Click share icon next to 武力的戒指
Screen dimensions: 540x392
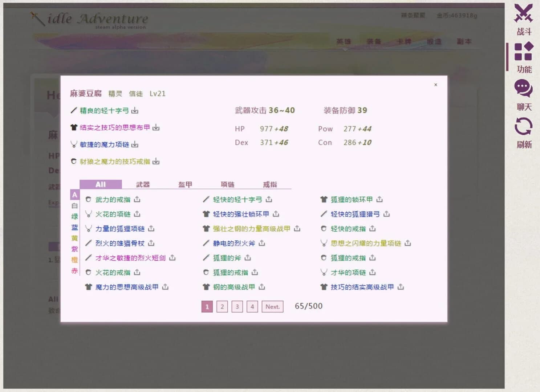point(138,199)
